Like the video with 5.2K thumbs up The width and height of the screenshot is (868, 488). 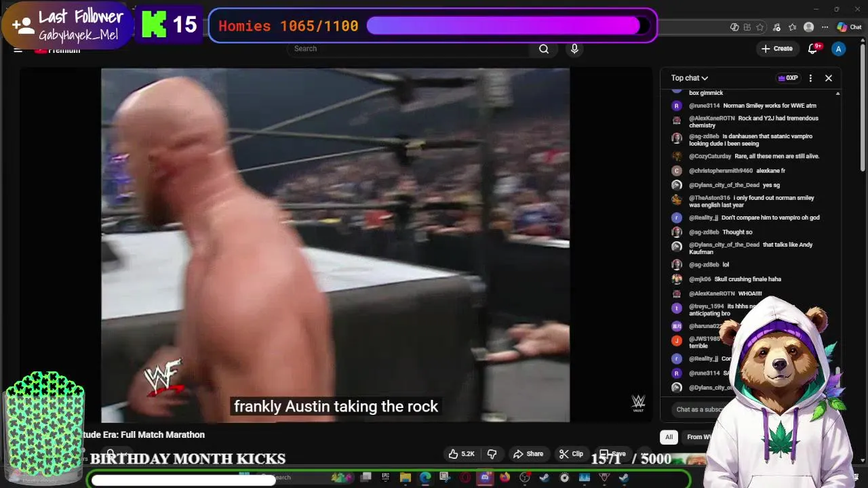coord(461,454)
